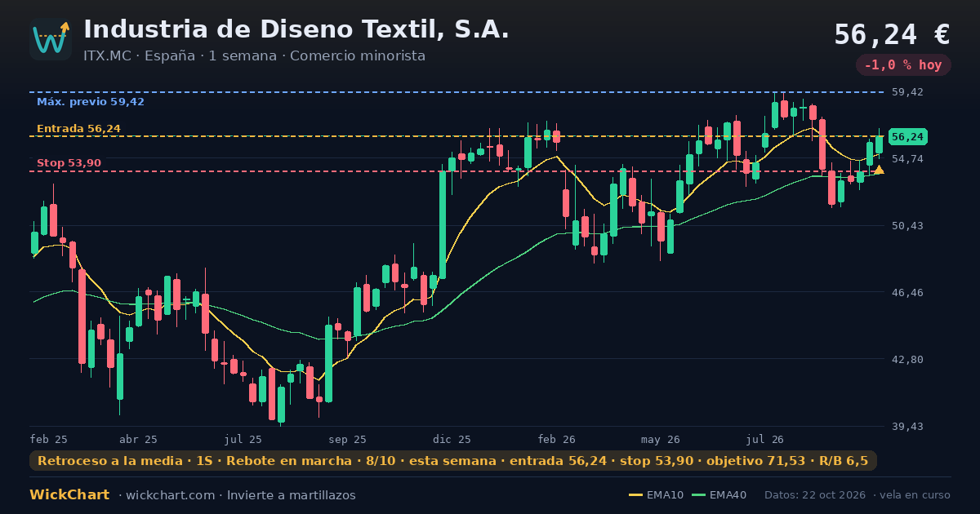Click the -1,0 % hoy badge

click(903, 64)
